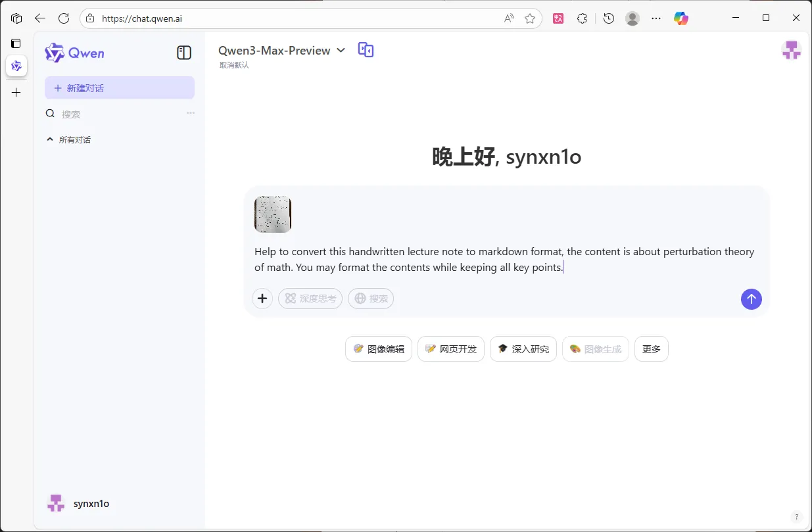Open browser history clock icon
The height and width of the screenshot is (532, 812).
(x=609, y=18)
